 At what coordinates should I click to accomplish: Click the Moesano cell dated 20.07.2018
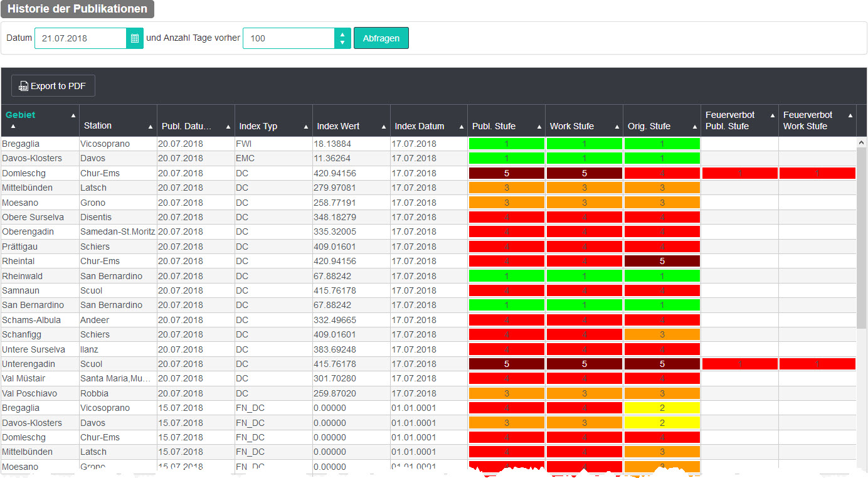[x=40, y=203]
